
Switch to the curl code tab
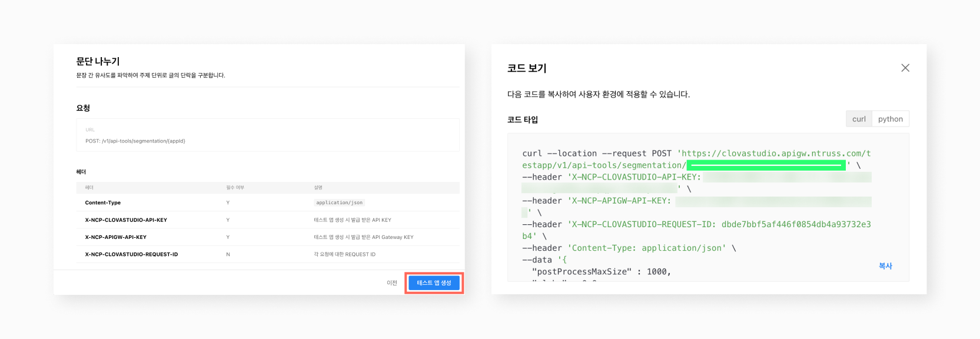tap(859, 119)
